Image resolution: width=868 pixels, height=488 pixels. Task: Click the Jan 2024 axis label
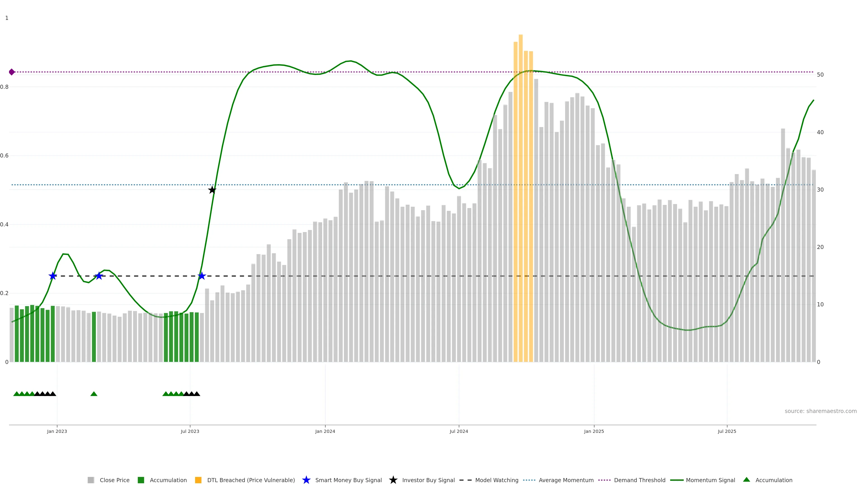(325, 432)
